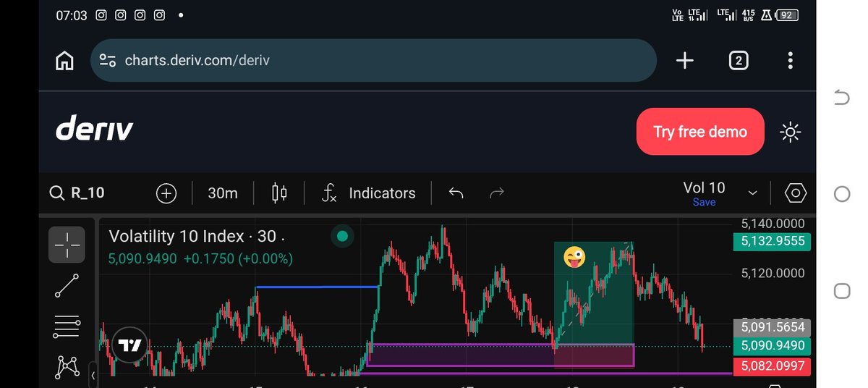Click the red 5,082.0997 price label
The image size is (868, 388).
coord(772,366)
